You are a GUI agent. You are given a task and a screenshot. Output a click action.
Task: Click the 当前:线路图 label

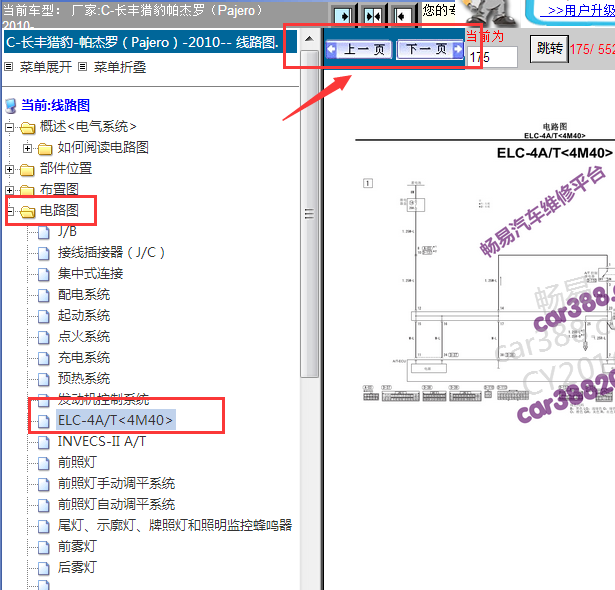pos(55,105)
